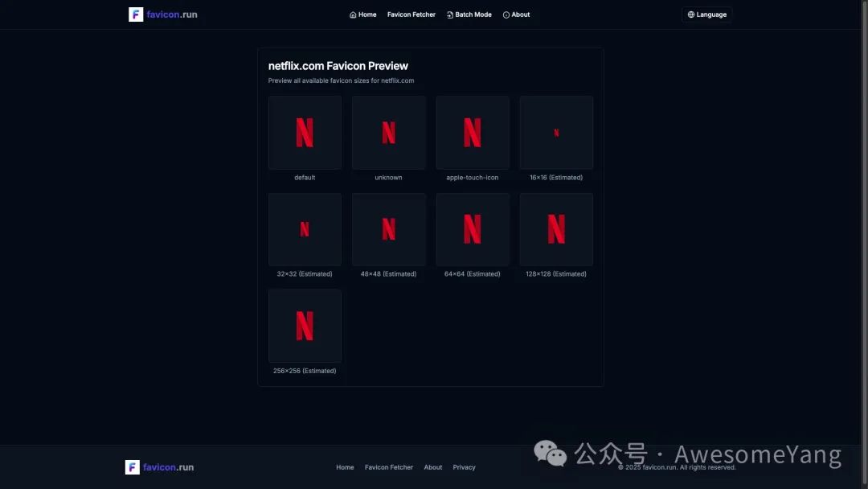Follow the footer Favicon Fetcher link
Image resolution: width=868 pixels, height=489 pixels.
point(389,467)
